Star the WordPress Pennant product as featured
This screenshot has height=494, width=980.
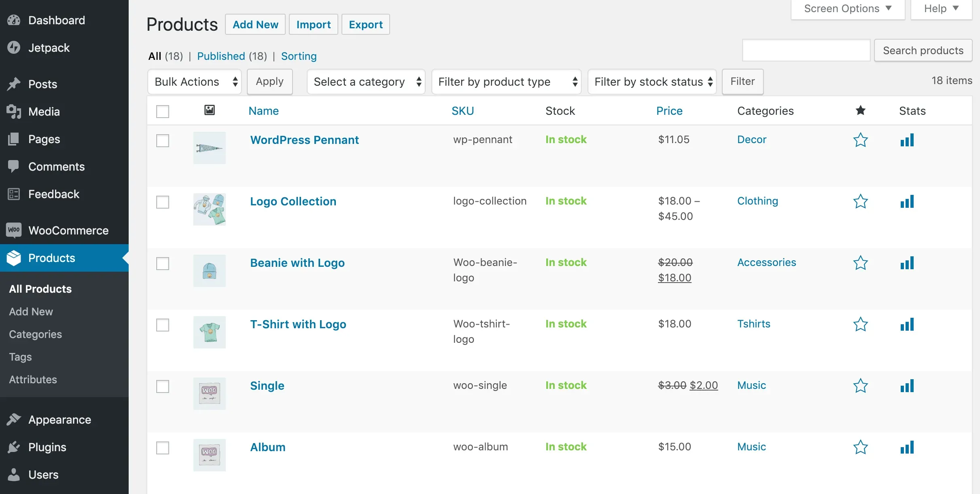[860, 140]
